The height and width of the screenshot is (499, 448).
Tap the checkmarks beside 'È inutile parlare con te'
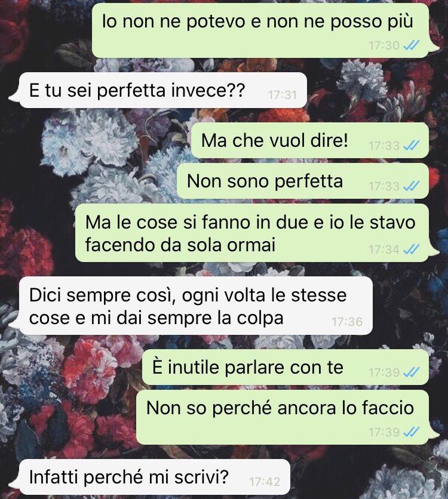click(411, 372)
